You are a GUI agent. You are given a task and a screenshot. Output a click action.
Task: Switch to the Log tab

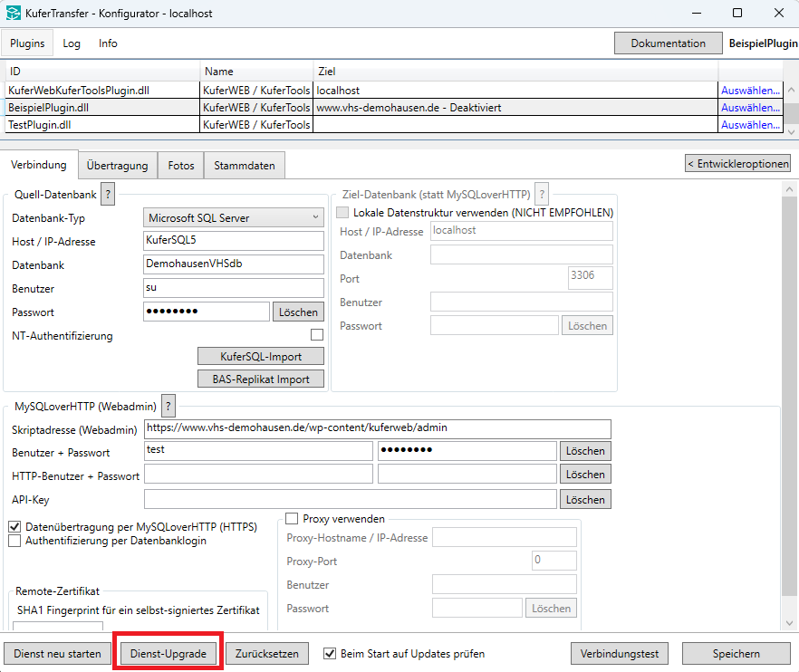click(72, 43)
